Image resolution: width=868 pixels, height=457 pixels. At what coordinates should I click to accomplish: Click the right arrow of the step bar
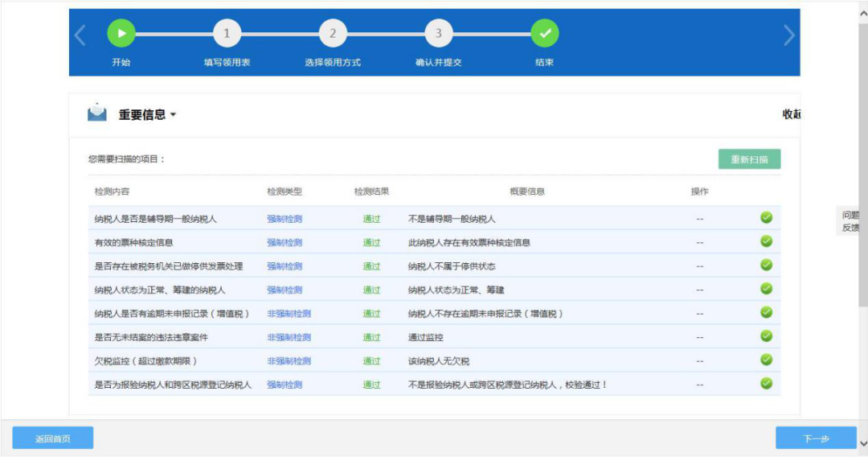point(789,35)
